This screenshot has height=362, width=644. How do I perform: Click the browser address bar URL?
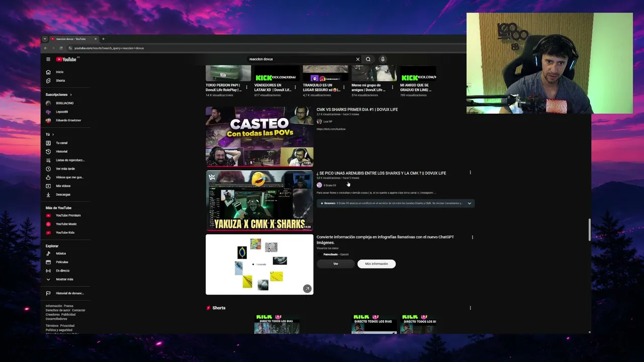pyautogui.click(x=109, y=48)
